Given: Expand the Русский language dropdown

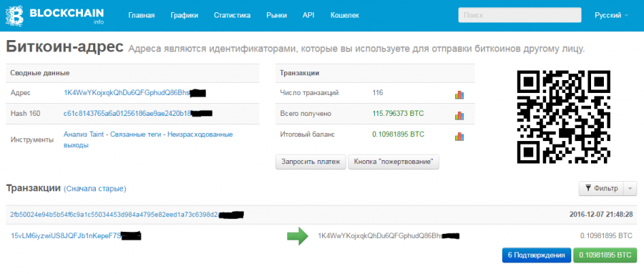Looking at the screenshot, I should (x=611, y=15).
